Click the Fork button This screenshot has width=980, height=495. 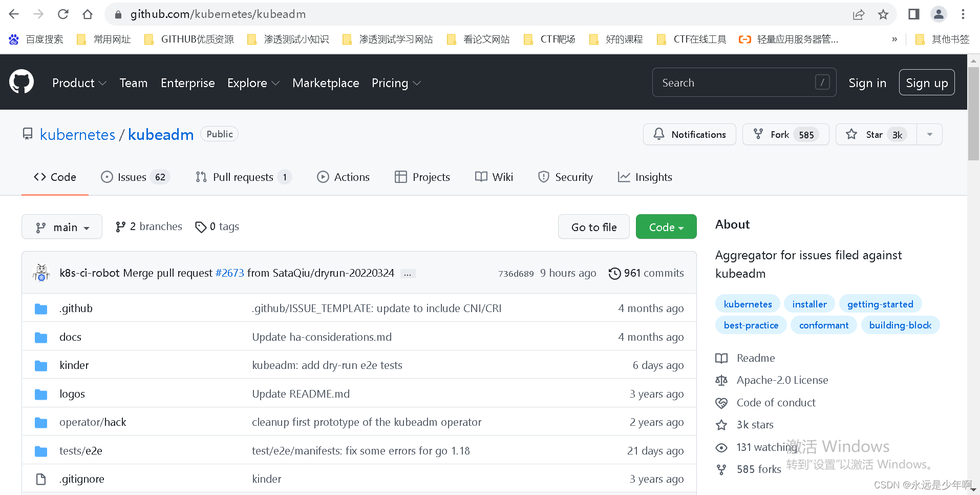(786, 134)
